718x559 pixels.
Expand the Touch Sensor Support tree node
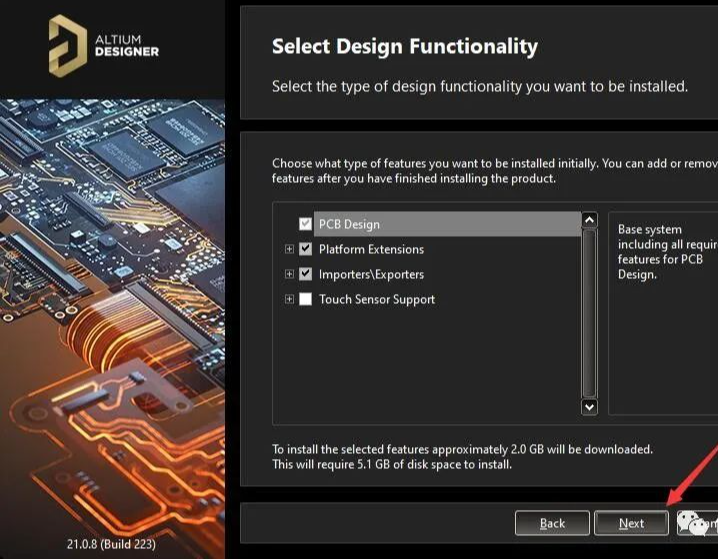pyautogui.click(x=289, y=299)
